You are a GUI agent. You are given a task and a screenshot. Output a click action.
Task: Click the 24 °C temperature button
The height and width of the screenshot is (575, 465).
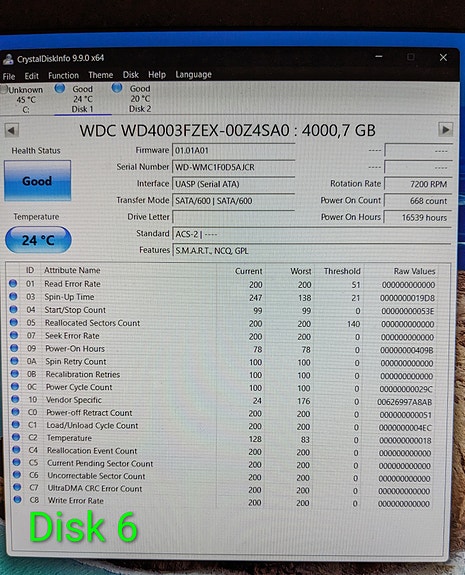[x=38, y=240]
